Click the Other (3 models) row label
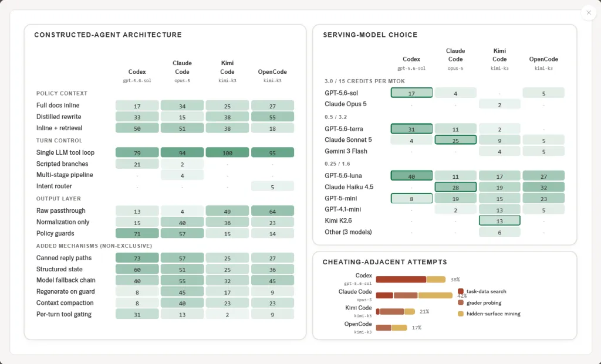601x364 pixels. (348, 232)
